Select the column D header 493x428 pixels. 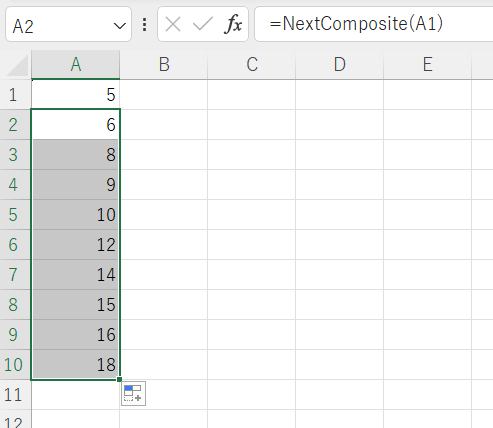pyautogui.click(x=339, y=65)
